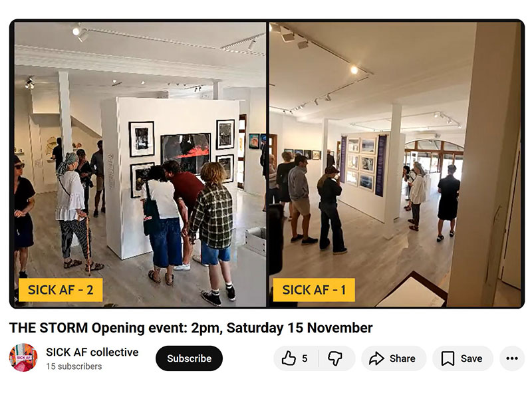
Task: Click the Save bookmark icon
Action: click(x=448, y=358)
